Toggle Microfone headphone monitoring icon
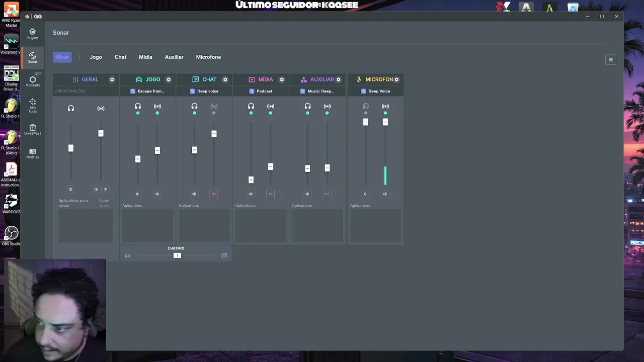This screenshot has height=362, width=644. pyautogui.click(x=366, y=106)
